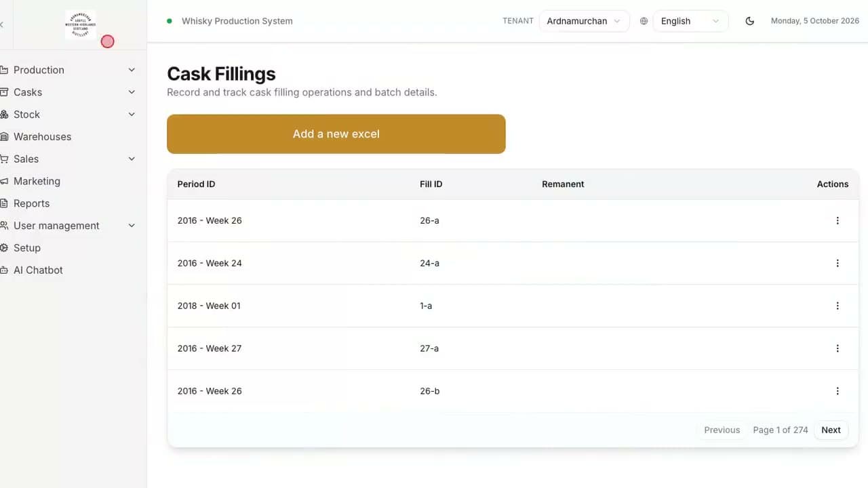Click the User management people icon
Viewport: 868px width, 488px height.
click(x=3, y=226)
